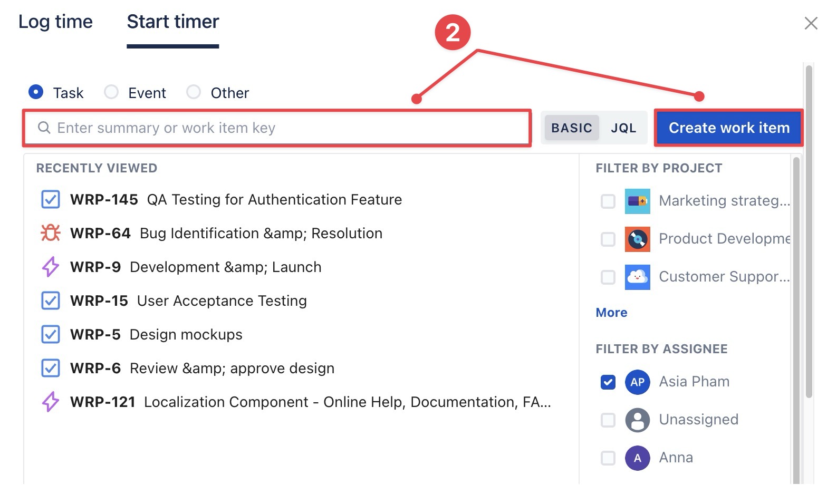Click the Customer Support cloud icon
The width and height of the screenshot is (827, 504).
pos(637,277)
